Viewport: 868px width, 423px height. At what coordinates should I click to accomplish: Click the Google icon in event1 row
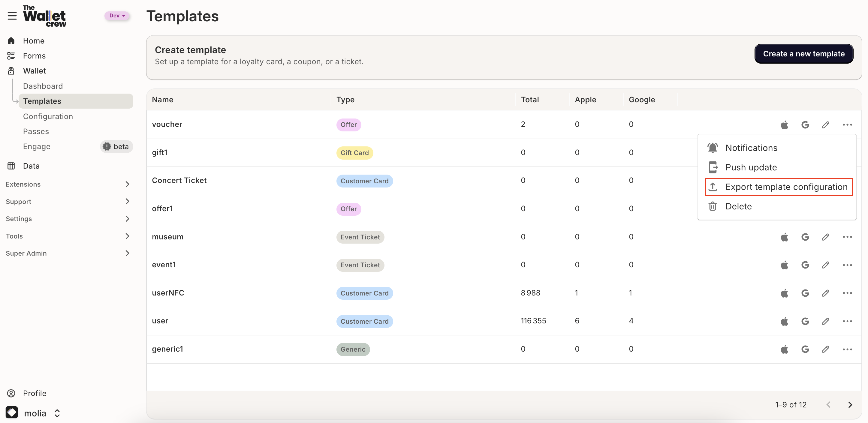805,265
